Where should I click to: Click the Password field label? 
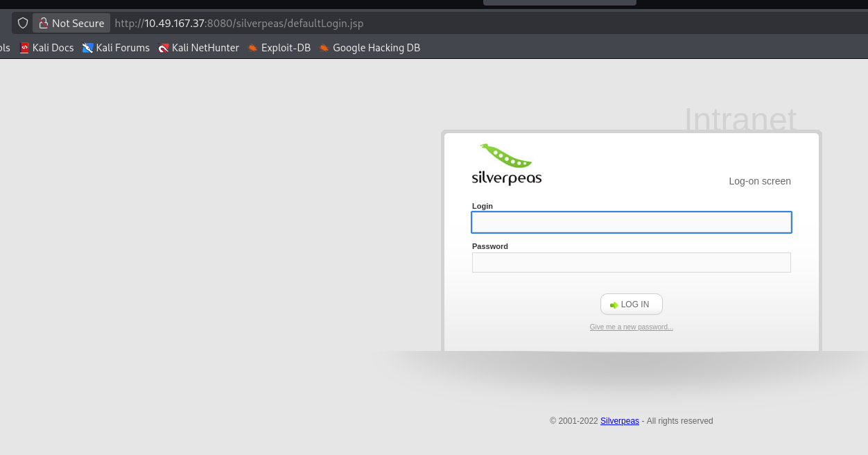[x=489, y=246]
